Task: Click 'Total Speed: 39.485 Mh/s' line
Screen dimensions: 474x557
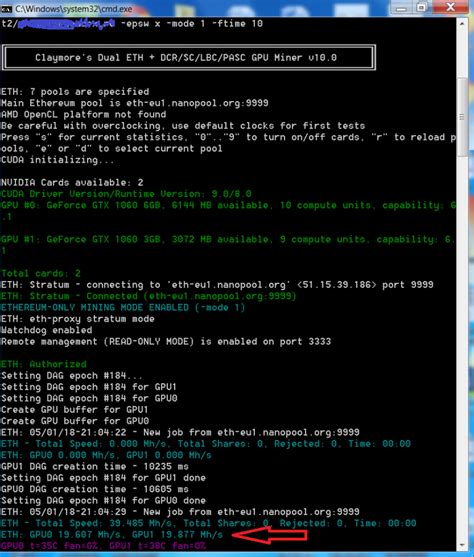Action: (209, 523)
